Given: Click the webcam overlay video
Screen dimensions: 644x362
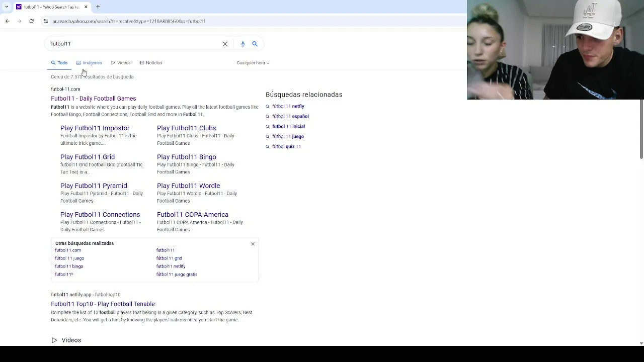Looking at the screenshot, I should tap(555, 50).
